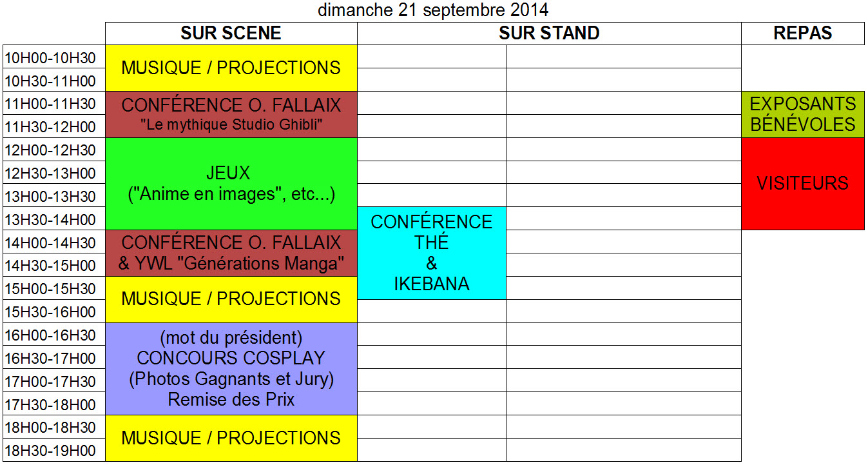The height and width of the screenshot is (465, 868).
Task: Click the 11H30-12H00 time slot
Action: (50, 127)
